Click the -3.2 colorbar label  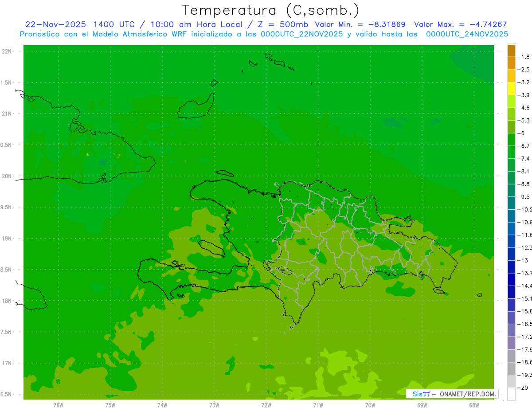pyautogui.click(x=524, y=82)
